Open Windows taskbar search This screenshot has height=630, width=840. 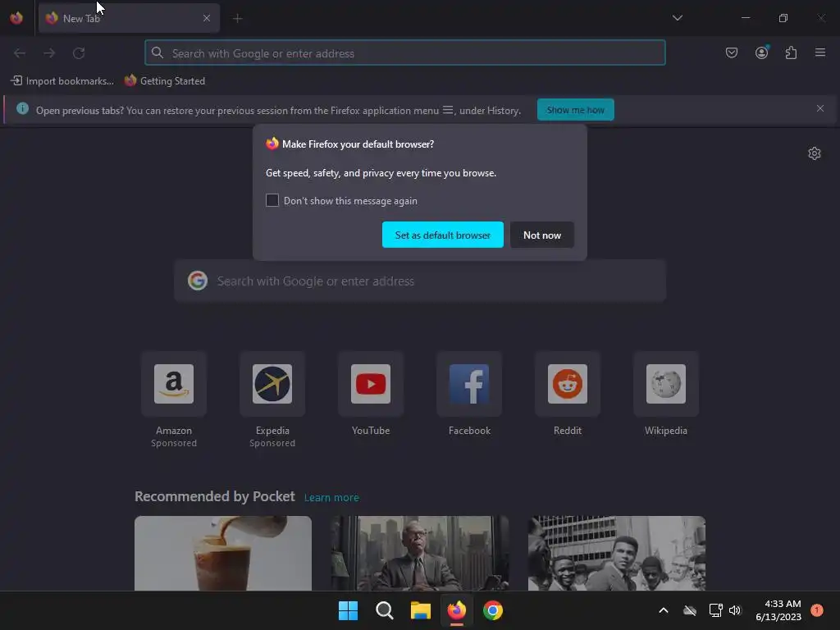click(384, 610)
